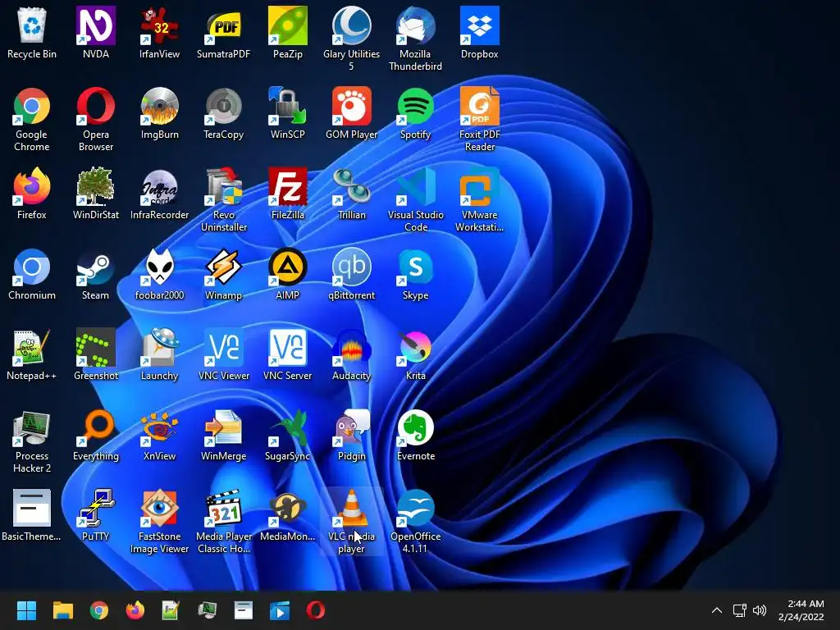840x630 pixels.
Task: Select the Notepad++ desktop icon
Action: [32, 347]
